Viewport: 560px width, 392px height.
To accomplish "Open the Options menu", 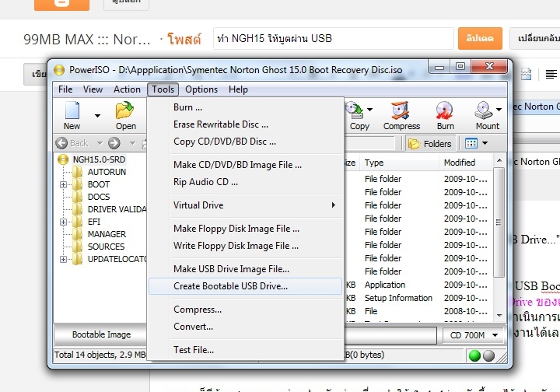I will pos(201,89).
